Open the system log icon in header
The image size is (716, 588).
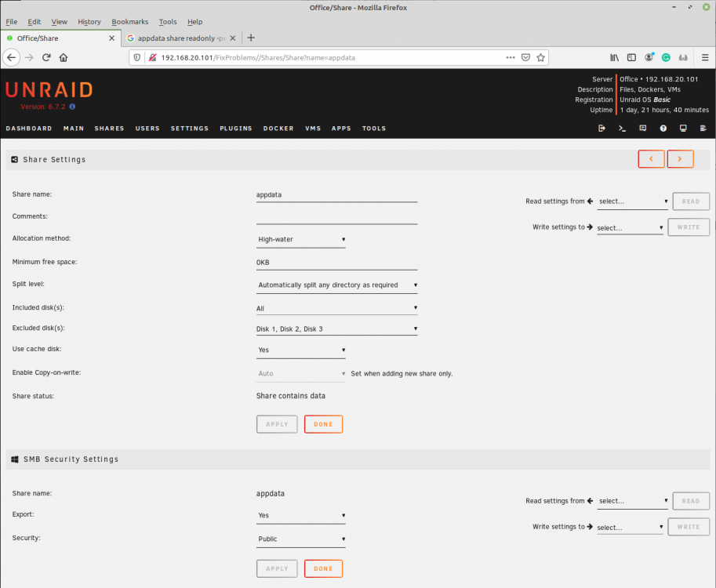point(703,129)
